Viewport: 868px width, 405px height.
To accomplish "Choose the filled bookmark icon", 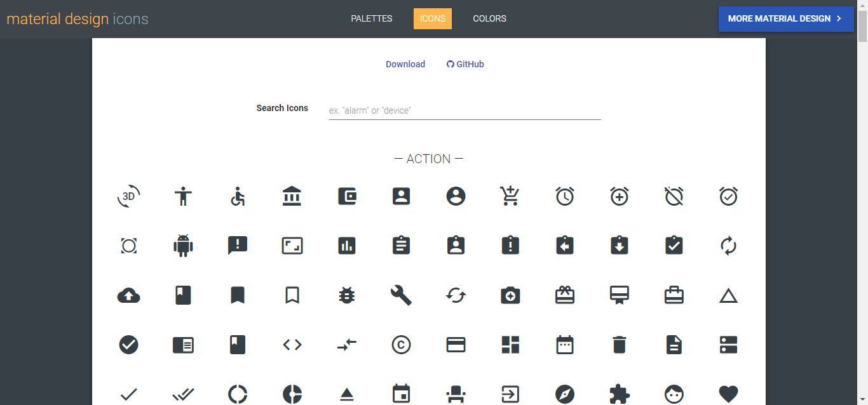I will [x=238, y=295].
